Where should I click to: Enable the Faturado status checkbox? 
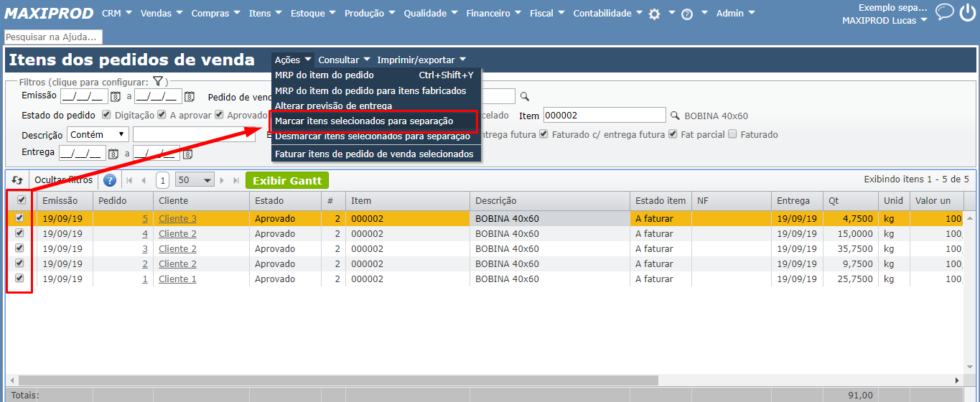732,134
